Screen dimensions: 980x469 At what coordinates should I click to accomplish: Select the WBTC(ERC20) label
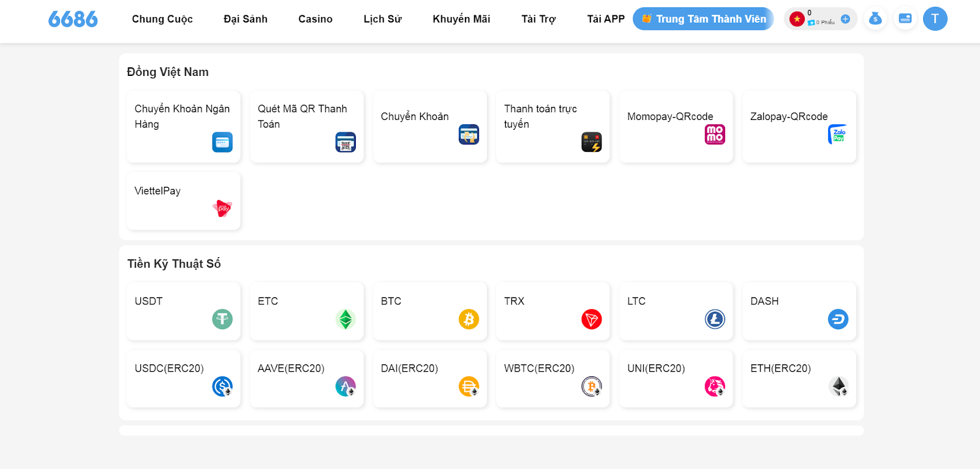coord(539,369)
